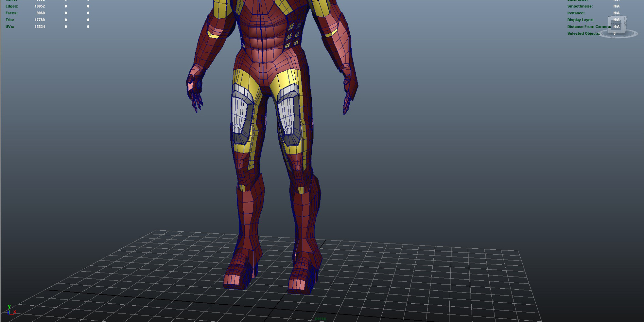
Task: Click the "Selected Objects:" heads-up label
Action: (584, 34)
